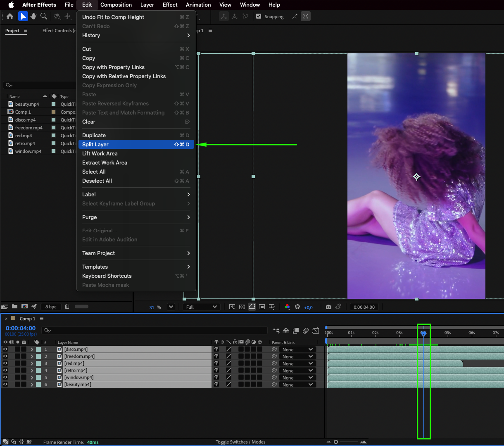Click the timeline current time 0:00:04:00
Viewport: 504px width, 446px height.
point(21,328)
